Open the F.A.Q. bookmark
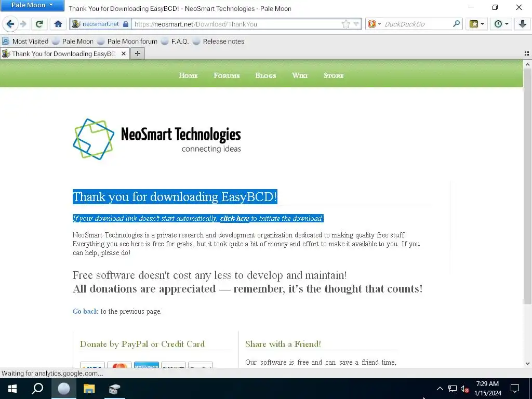Image resolution: width=532 pixels, height=399 pixels. pyautogui.click(x=175, y=42)
